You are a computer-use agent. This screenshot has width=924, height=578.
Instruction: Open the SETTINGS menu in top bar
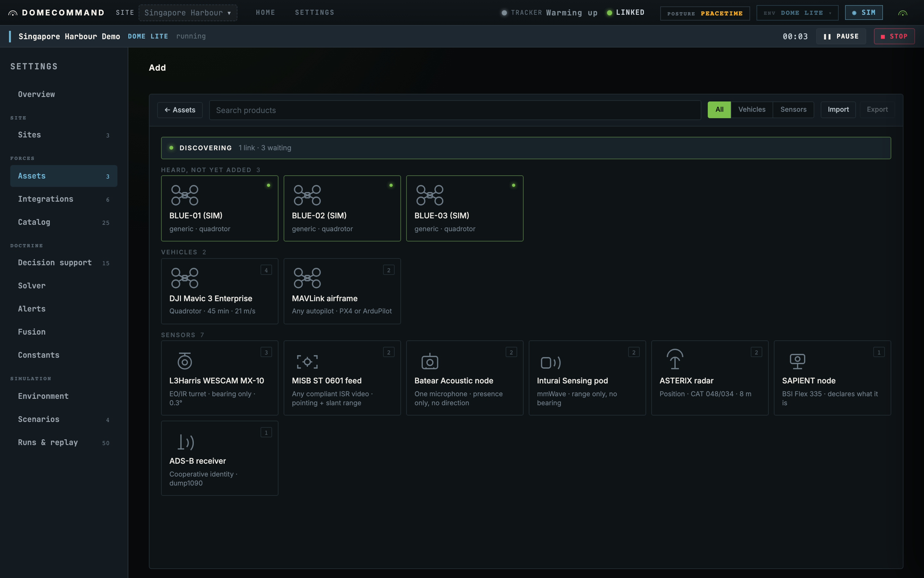[x=315, y=13]
